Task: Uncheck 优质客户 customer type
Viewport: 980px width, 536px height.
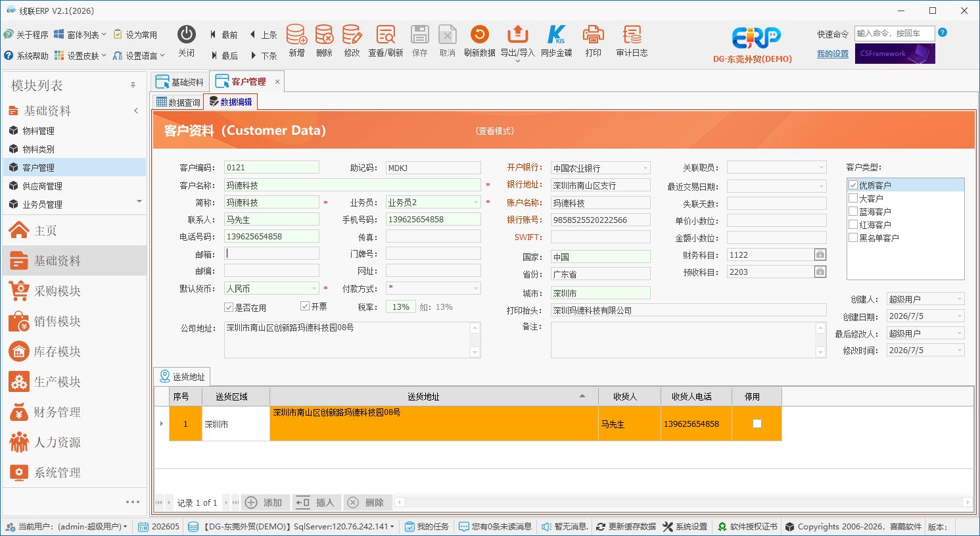Action: pos(853,185)
